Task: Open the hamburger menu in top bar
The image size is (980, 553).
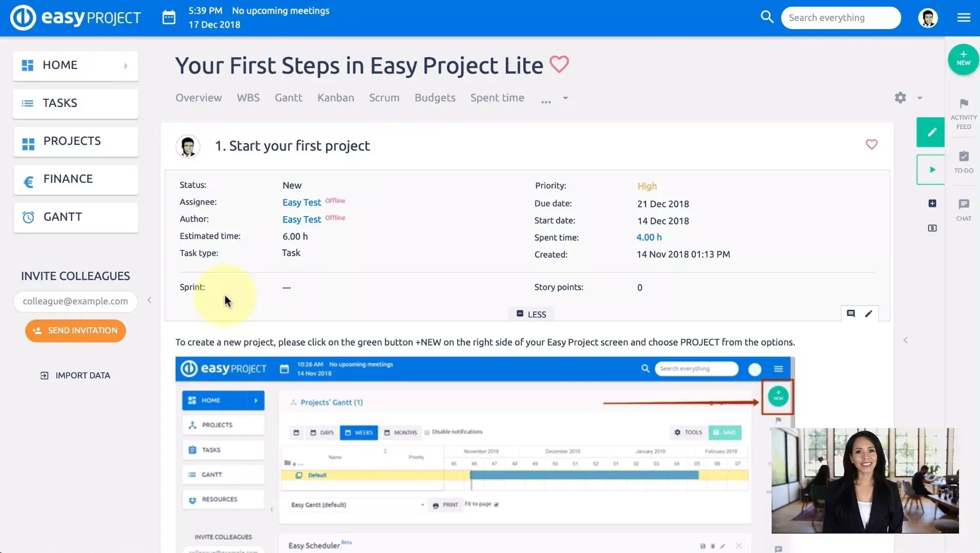Action: 964,17
